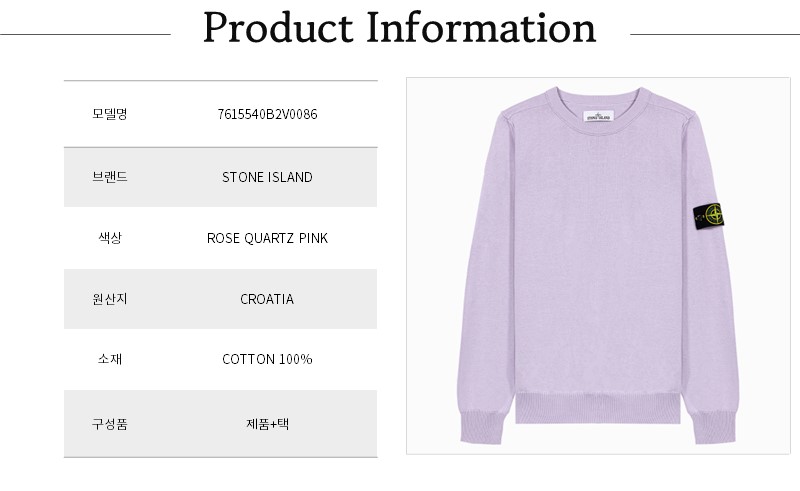The image size is (800, 491).
Task: Select the ROSE QUARTZ PINK color value
Action: [x=267, y=238]
